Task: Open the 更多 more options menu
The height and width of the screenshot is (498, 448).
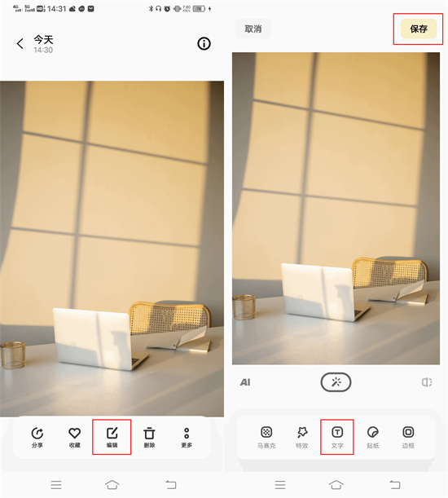Action: (x=187, y=437)
